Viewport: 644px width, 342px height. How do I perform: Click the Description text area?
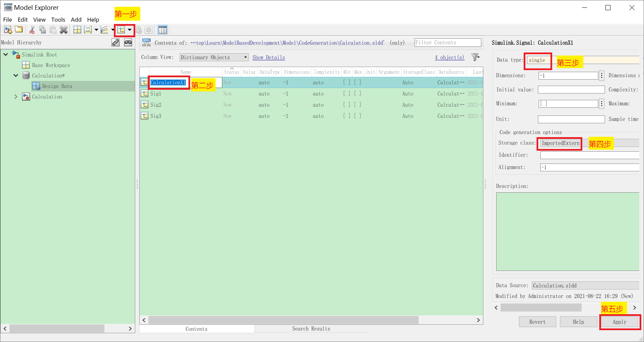(568, 232)
